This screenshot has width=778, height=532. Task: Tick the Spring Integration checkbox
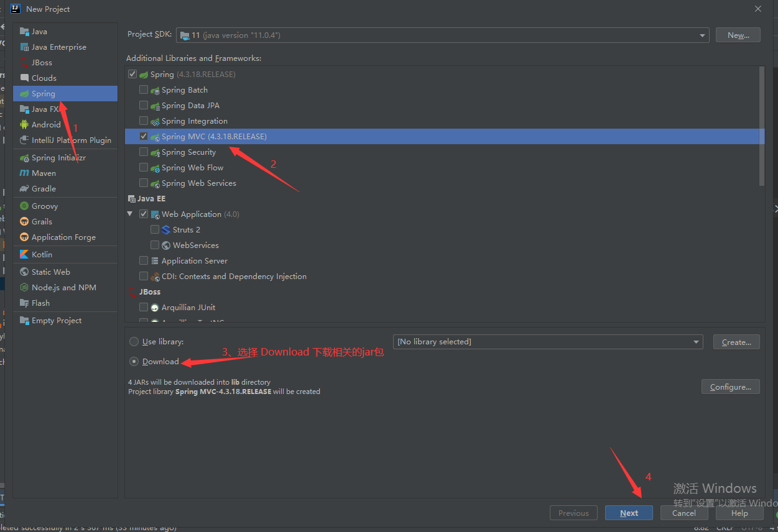(x=144, y=121)
